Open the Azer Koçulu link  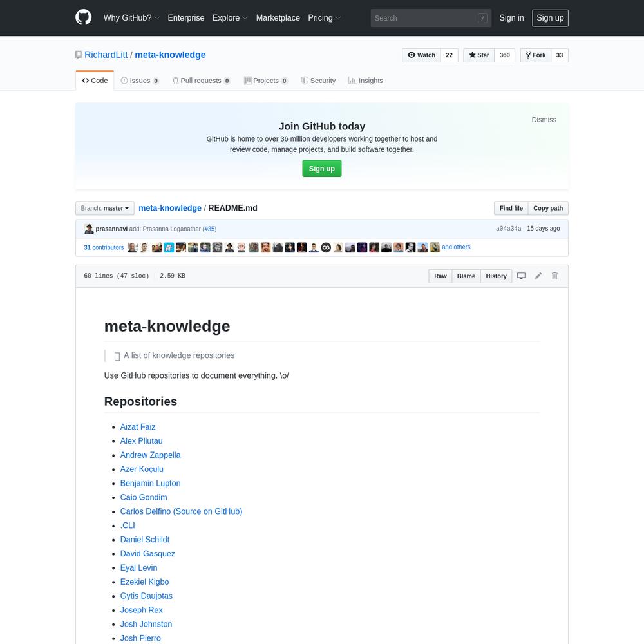pos(142,469)
